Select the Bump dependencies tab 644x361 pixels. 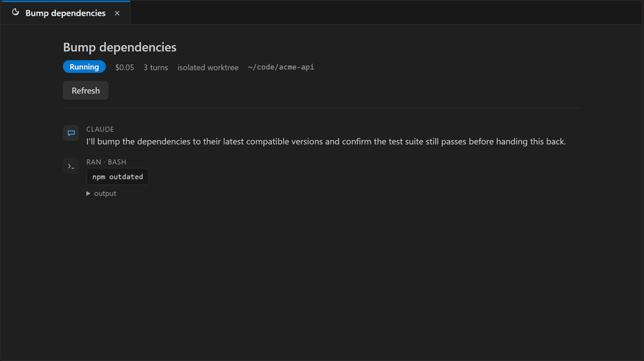(x=66, y=13)
